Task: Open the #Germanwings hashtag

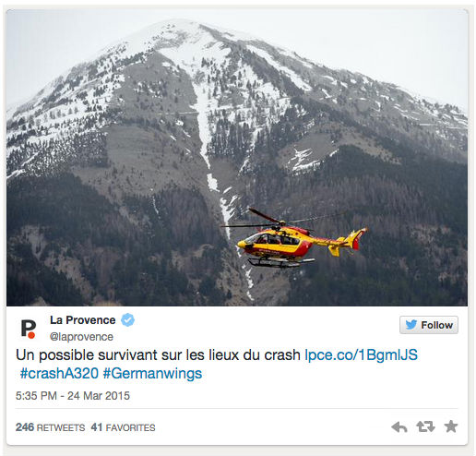Action: point(152,374)
